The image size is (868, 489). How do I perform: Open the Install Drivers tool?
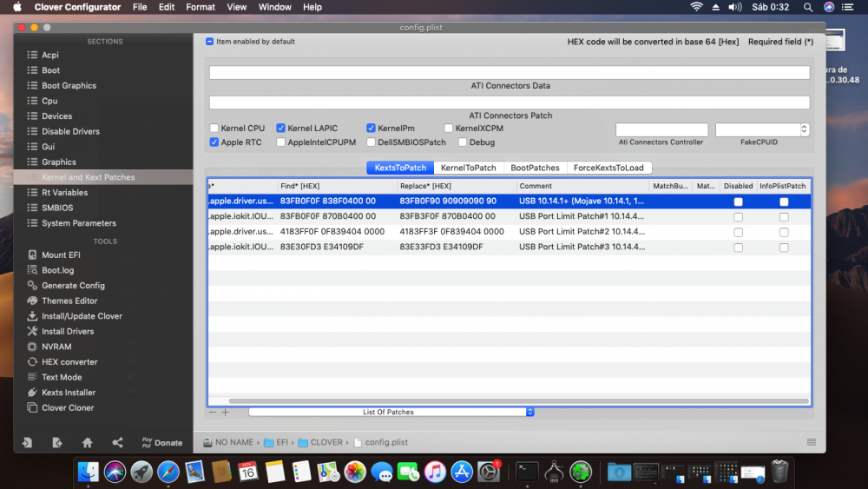point(68,331)
